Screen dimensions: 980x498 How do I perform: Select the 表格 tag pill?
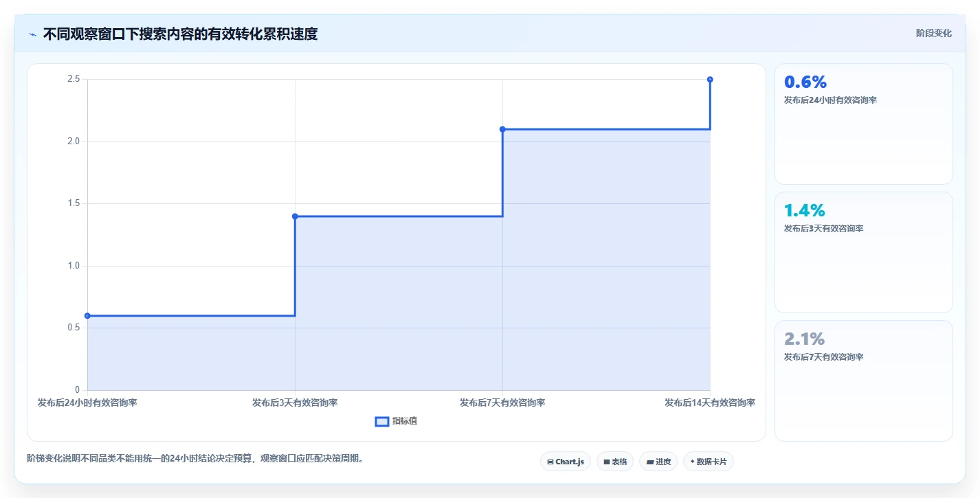(x=615, y=462)
